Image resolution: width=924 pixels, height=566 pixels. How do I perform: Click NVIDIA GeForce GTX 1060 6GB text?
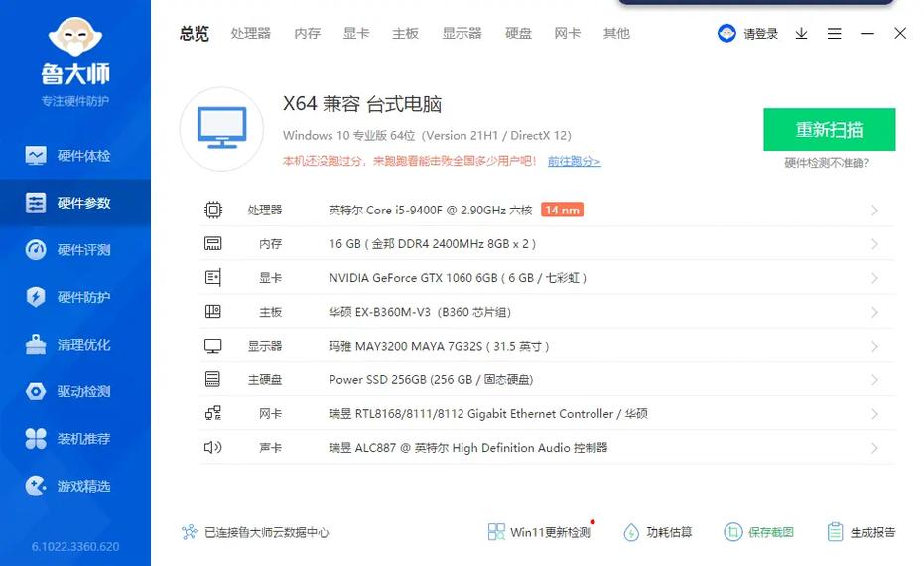458,278
